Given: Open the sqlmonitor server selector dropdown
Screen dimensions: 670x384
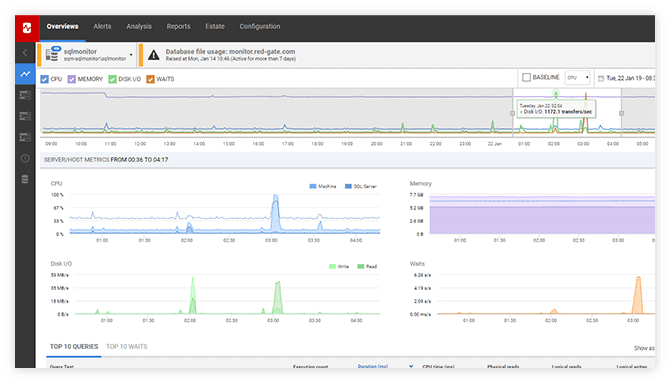Looking at the screenshot, I should (x=131, y=55).
